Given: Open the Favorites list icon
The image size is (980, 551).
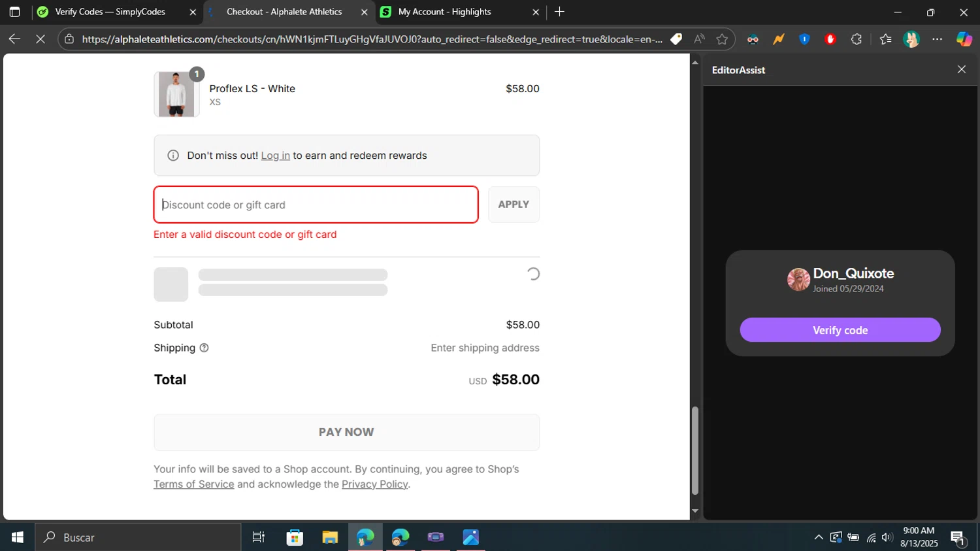Looking at the screenshot, I should pos(885,39).
